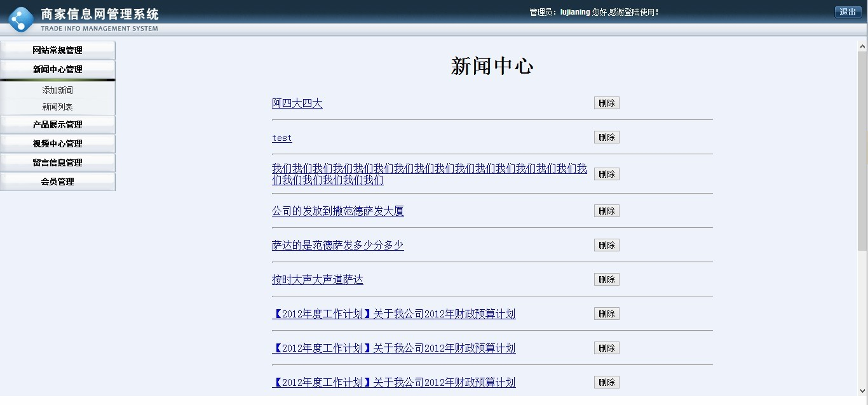Delete the news item named test
The width and height of the screenshot is (868, 405).
607,137
